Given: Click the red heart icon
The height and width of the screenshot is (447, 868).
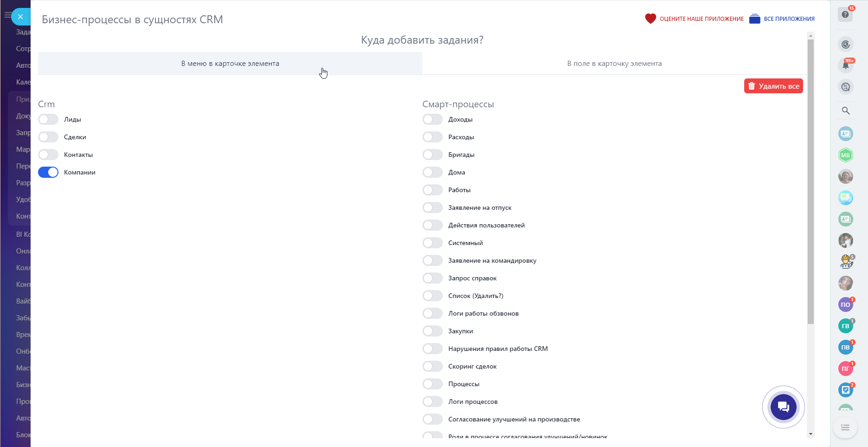Looking at the screenshot, I should (651, 19).
